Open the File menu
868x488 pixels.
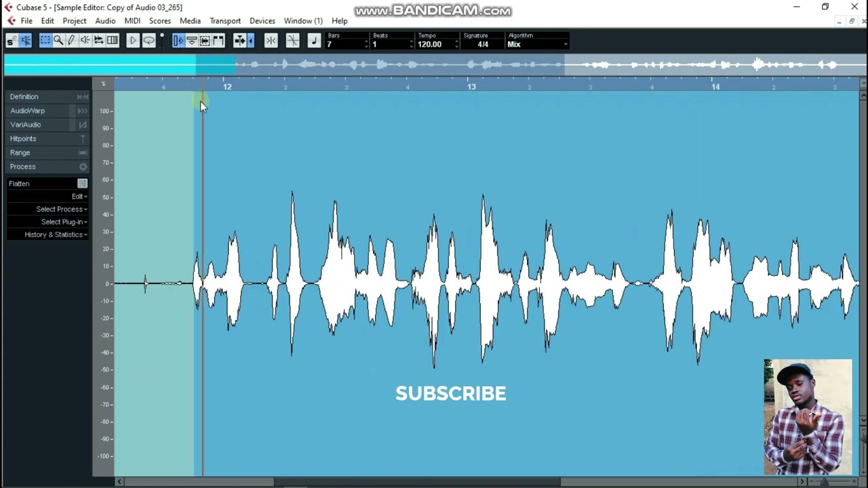click(26, 21)
